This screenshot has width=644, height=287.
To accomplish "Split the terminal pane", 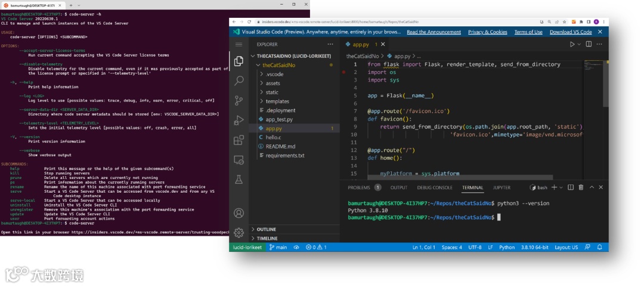I will (x=571, y=187).
